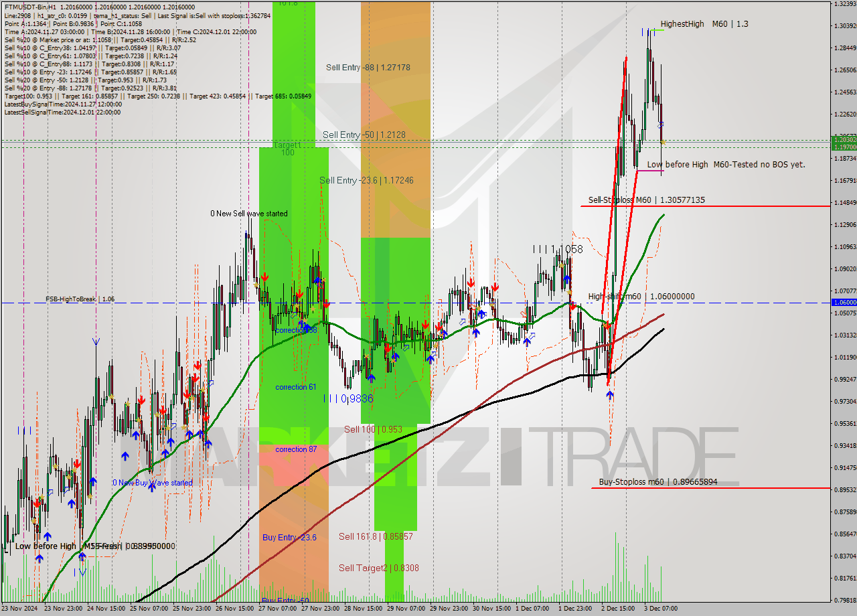The width and height of the screenshot is (857, 616).
Task: Select the 'correction 38' label
Action: click(296, 330)
